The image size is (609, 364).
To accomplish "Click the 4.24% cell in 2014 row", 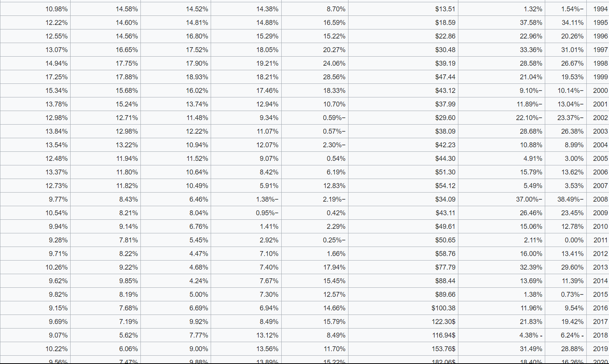I will (x=199, y=281).
